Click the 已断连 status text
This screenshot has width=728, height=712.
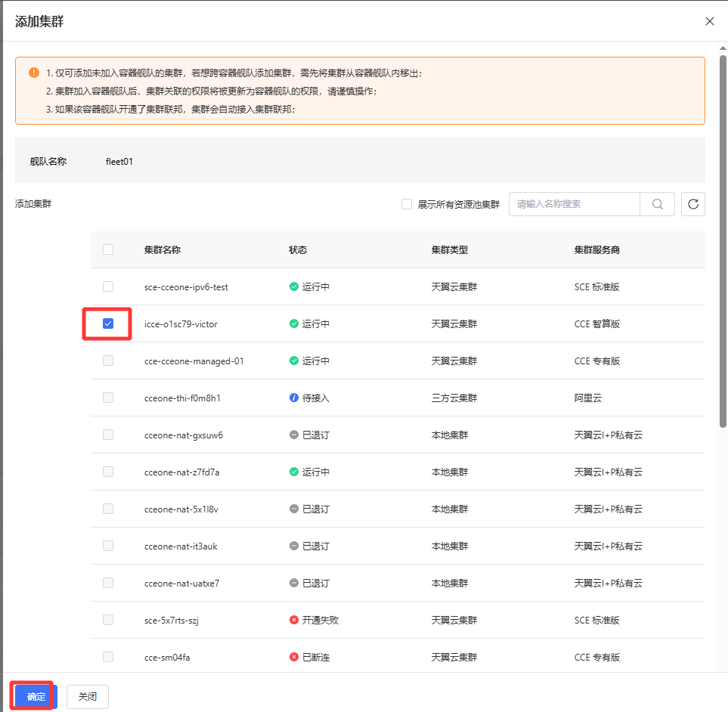pos(316,658)
